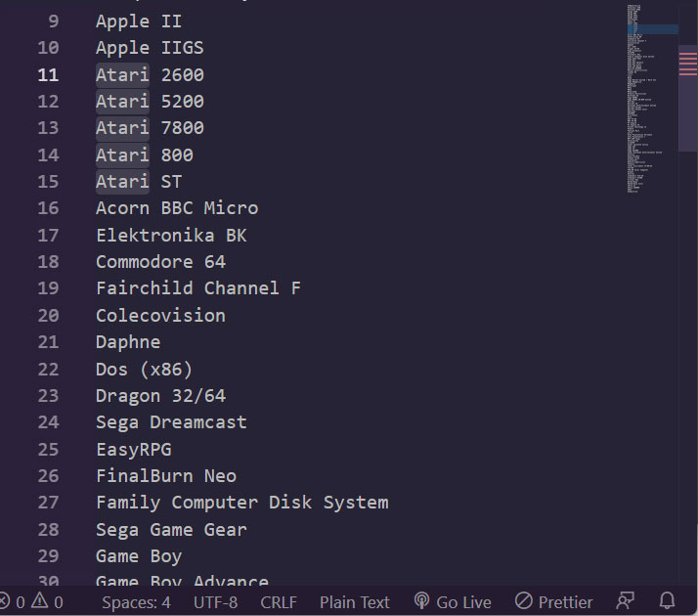
Task: Click the Fairchild Channel F line
Action: coord(198,288)
